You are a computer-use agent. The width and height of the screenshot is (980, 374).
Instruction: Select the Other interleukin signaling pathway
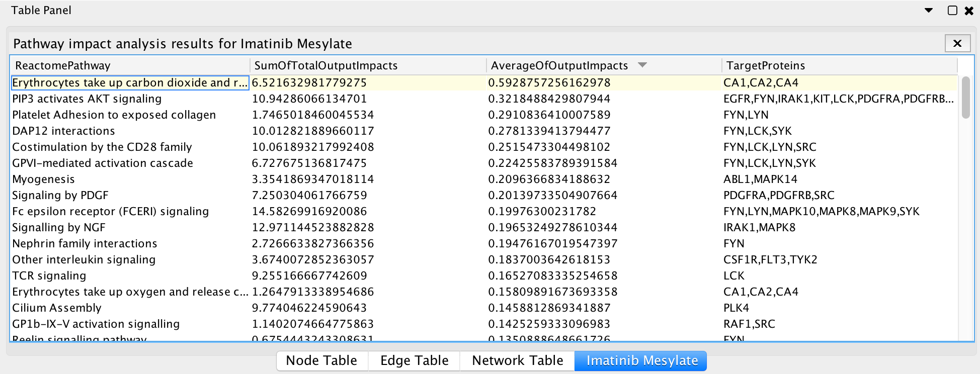point(84,260)
